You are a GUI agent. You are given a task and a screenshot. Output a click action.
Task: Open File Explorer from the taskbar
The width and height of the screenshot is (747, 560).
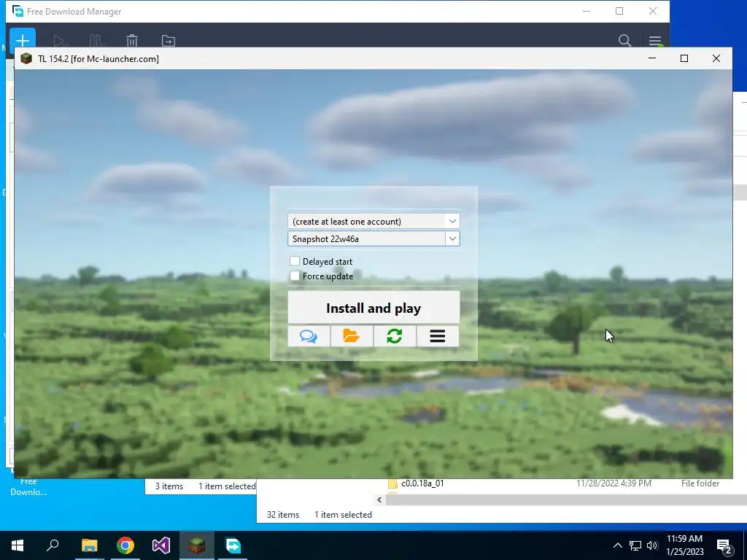pyautogui.click(x=89, y=545)
